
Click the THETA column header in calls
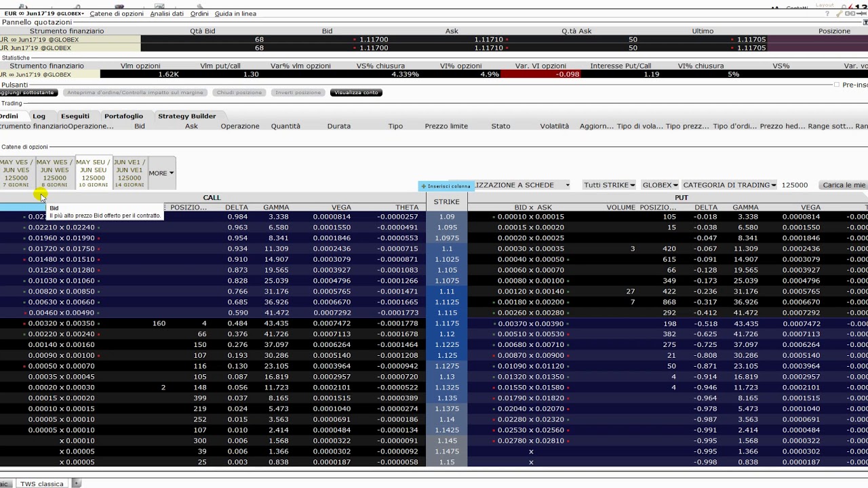pyautogui.click(x=407, y=207)
